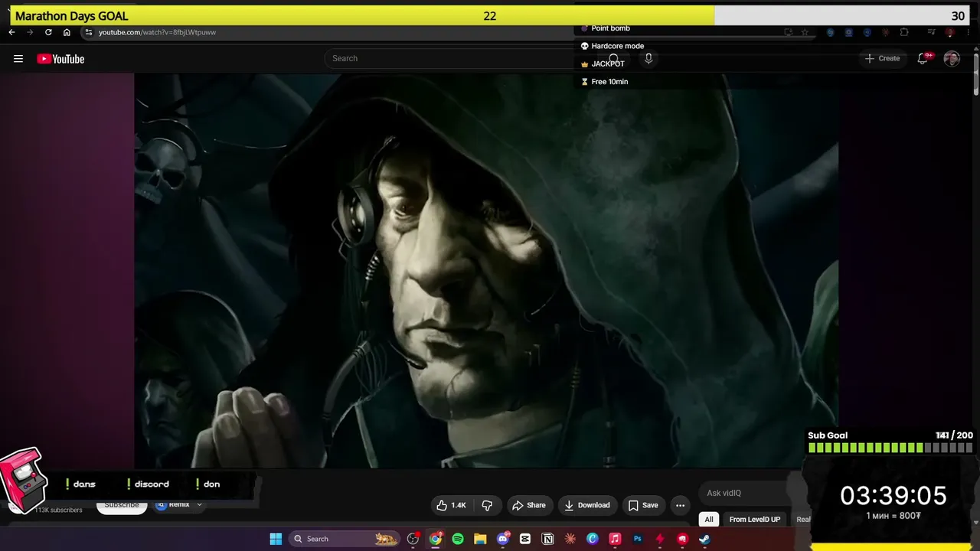Open the YouTube account avatar menu
This screenshot has width=980, height=551.
coord(952,58)
